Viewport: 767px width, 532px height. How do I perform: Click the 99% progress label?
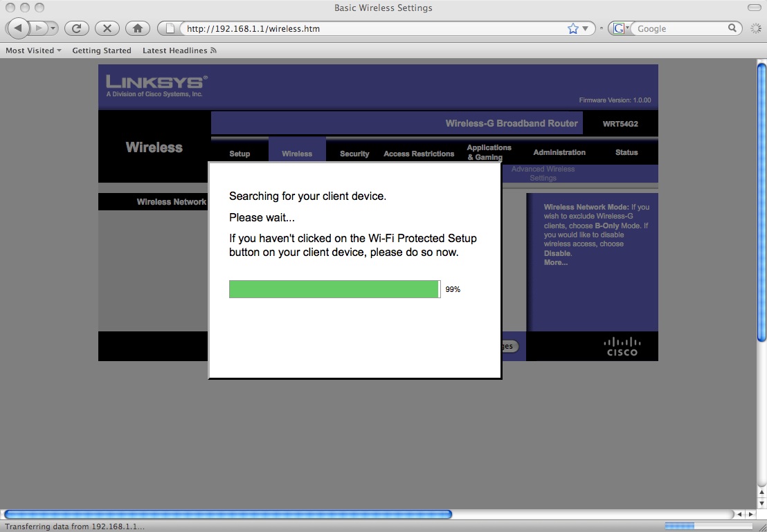click(x=453, y=289)
